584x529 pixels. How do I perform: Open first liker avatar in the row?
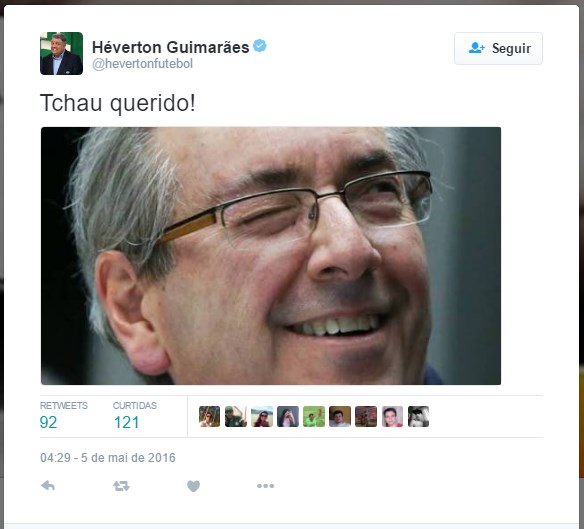209,416
